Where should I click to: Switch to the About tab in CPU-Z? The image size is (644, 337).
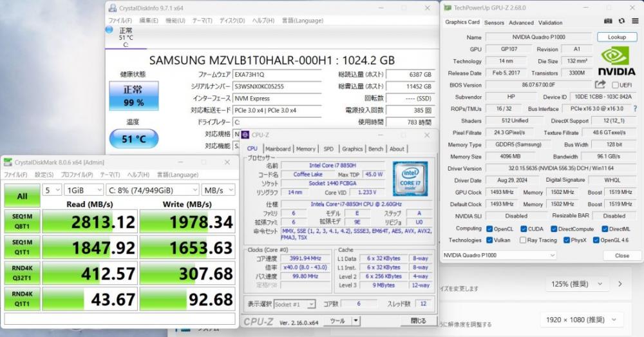(x=397, y=149)
